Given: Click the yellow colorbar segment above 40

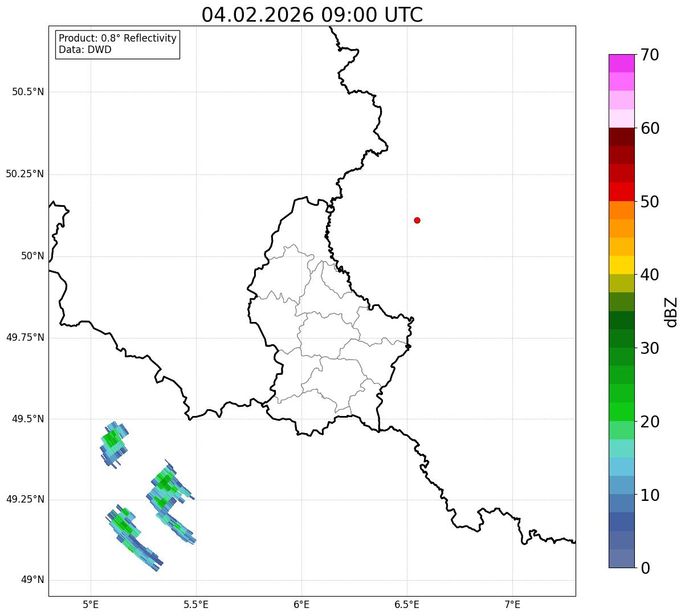Looking at the screenshot, I should pyautogui.click(x=621, y=265).
